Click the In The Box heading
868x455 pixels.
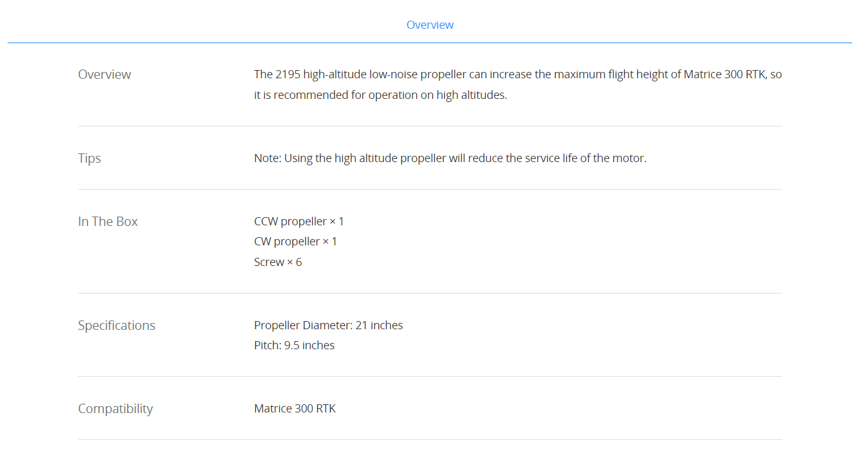click(108, 222)
